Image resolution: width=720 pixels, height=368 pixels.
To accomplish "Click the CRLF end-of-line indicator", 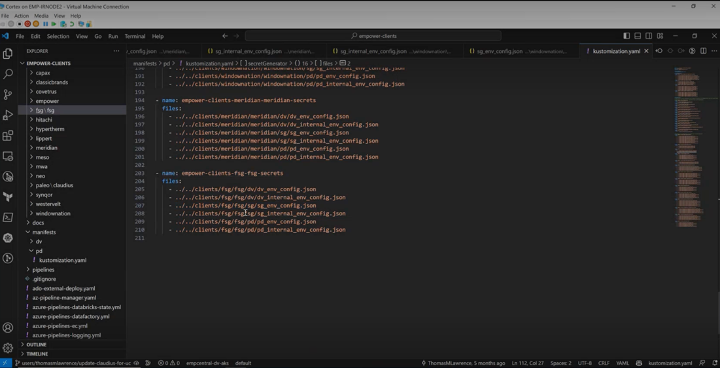I will pyautogui.click(x=603, y=363).
